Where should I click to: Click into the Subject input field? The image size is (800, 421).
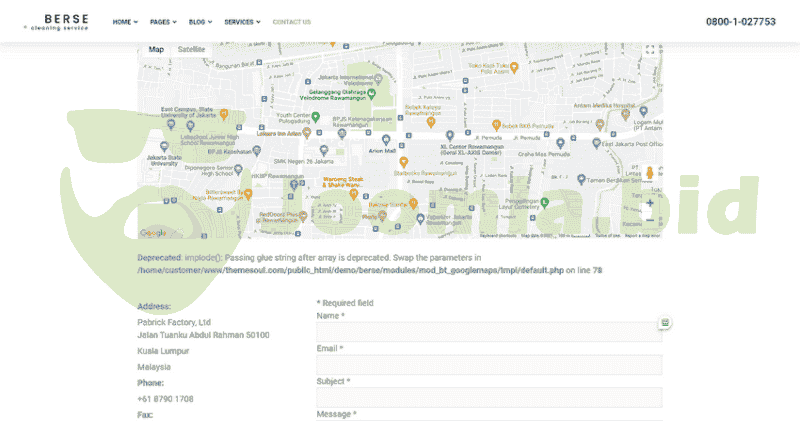489,397
